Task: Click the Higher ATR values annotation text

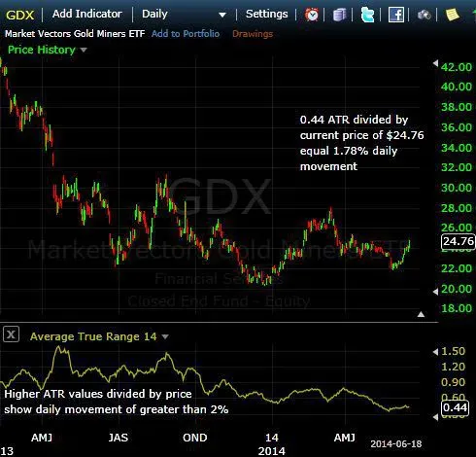Action: tap(117, 402)
